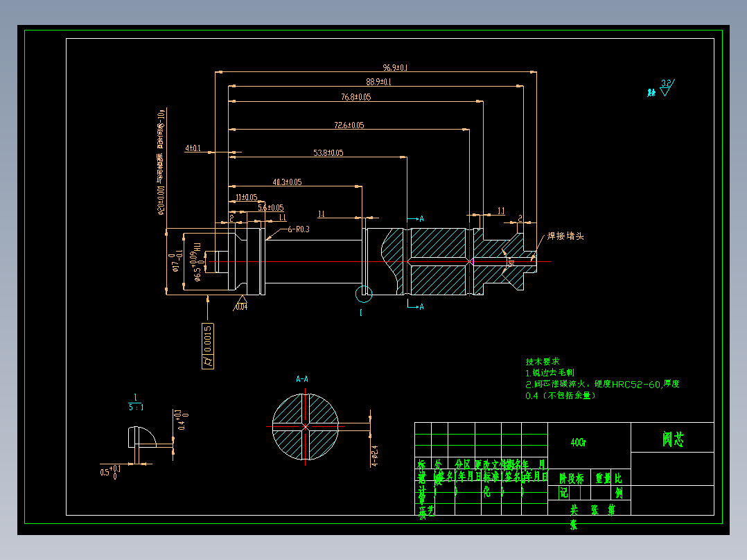Viewport: 747px width, 560px height.
Task: Select the note line 1.锐边去毛刺
Action: (550, 373)
